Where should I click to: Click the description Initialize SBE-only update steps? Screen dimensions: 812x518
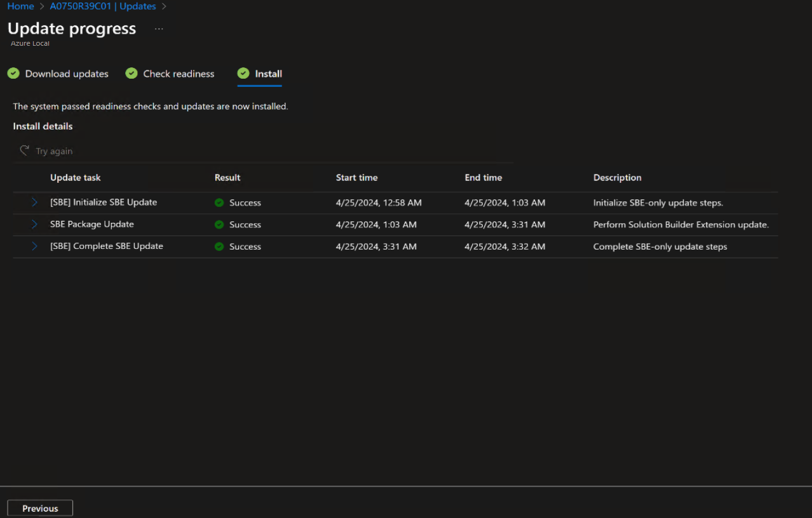658,203
